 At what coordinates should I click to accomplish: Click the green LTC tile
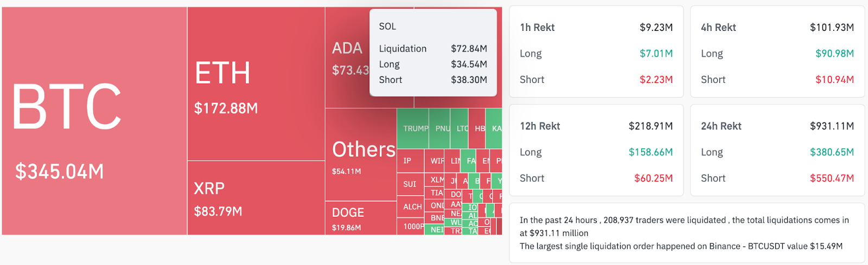coord(460,128)
